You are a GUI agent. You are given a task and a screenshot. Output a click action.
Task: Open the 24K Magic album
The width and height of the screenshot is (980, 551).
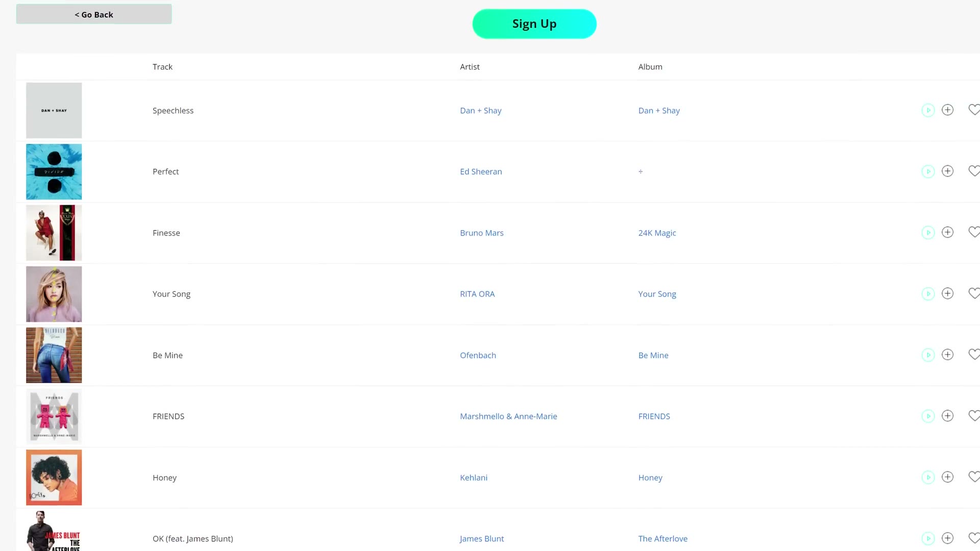657,233
